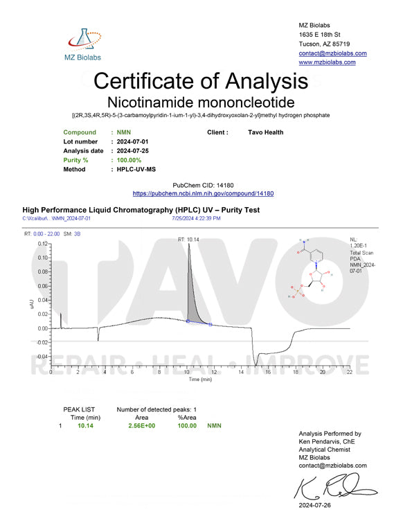Click the analyst name Ken Pendarvis, ChE

point(327,441)
